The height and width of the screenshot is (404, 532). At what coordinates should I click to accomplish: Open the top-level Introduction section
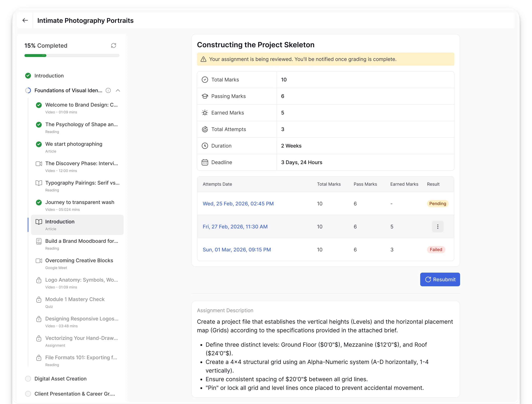coord(49,76)
